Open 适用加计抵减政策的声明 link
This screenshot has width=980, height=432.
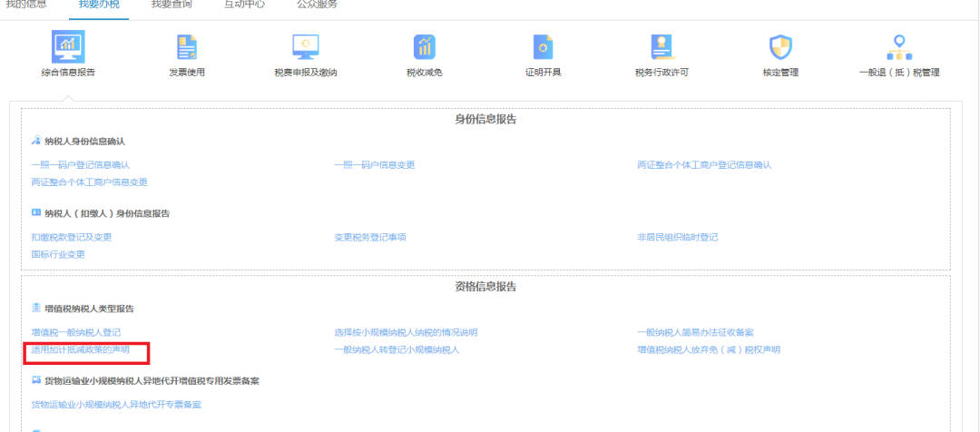click(x=81, y=349)
